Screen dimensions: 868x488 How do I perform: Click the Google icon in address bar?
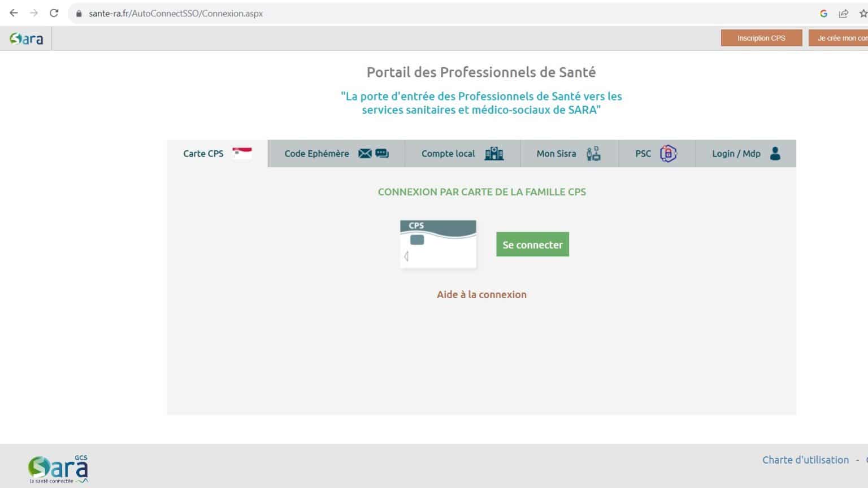coord(823,14)
